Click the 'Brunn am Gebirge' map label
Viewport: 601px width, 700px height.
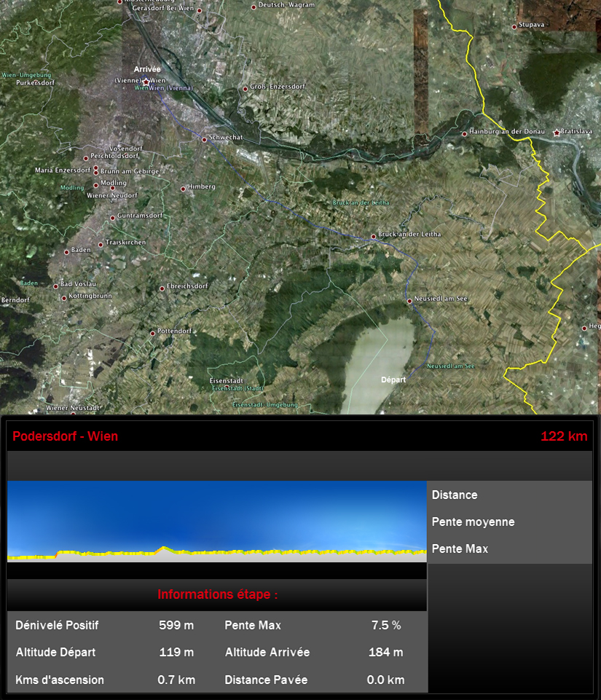pyautogui.click(x=130, y=171)
